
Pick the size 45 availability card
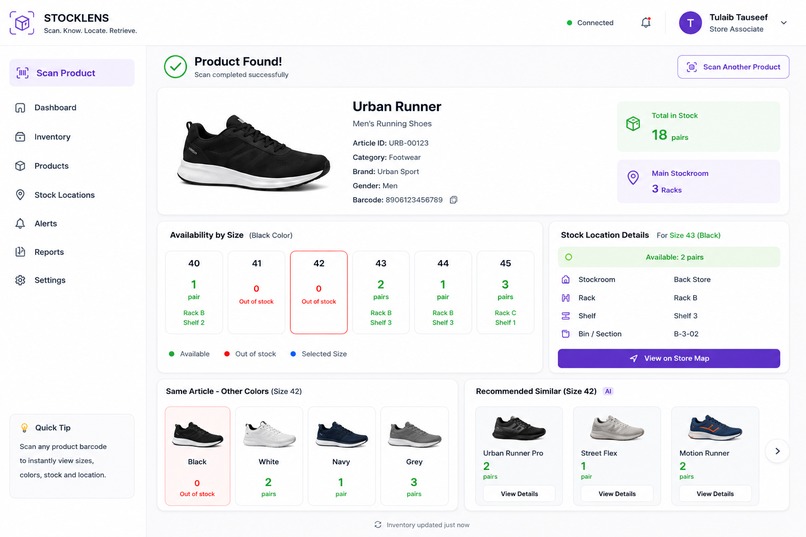click(x=505, y=292)
